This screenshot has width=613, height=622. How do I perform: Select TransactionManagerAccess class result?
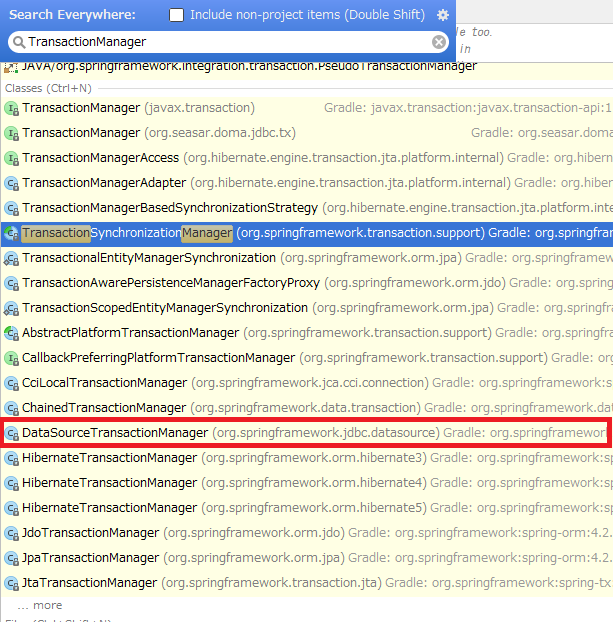307,158
